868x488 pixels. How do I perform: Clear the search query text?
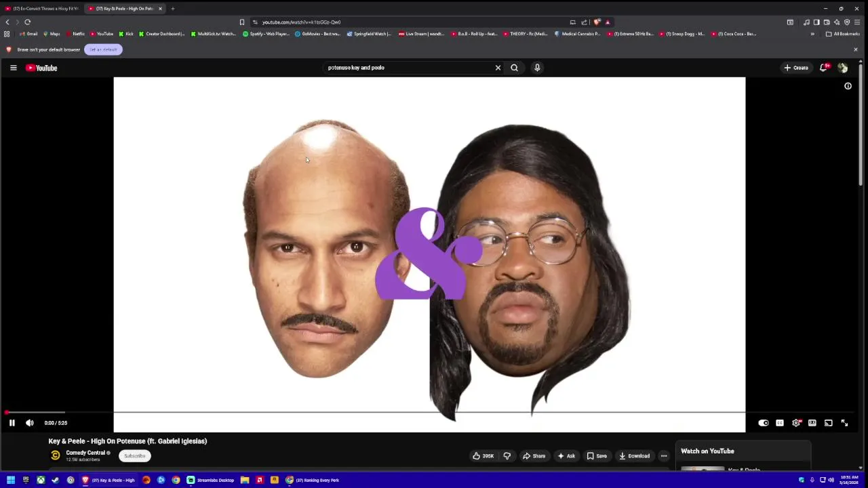[498, 68]
